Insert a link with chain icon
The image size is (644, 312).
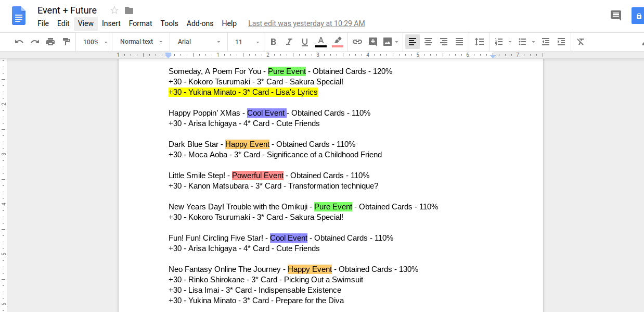357,42
